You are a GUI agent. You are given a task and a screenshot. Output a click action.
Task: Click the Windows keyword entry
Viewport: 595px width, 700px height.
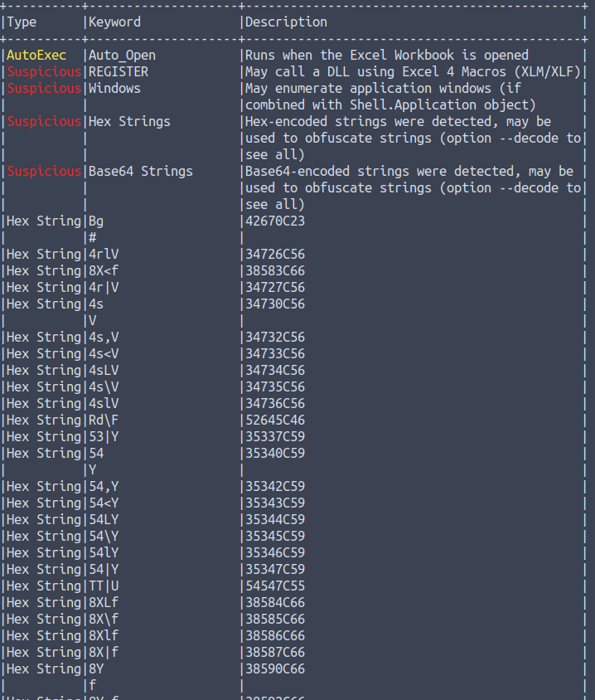pyautogui.click(x=114, y=89)
